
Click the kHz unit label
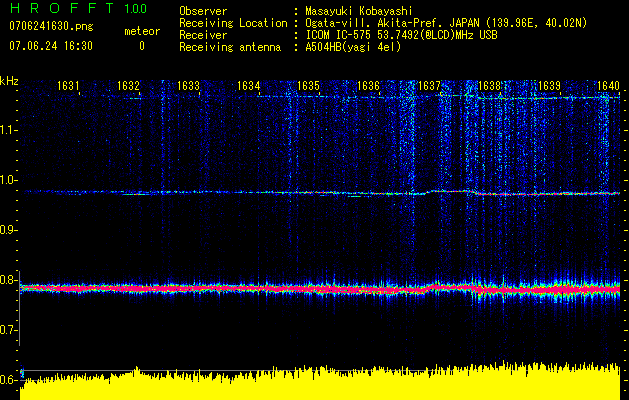pyautogui.click(x=9, y=80)
